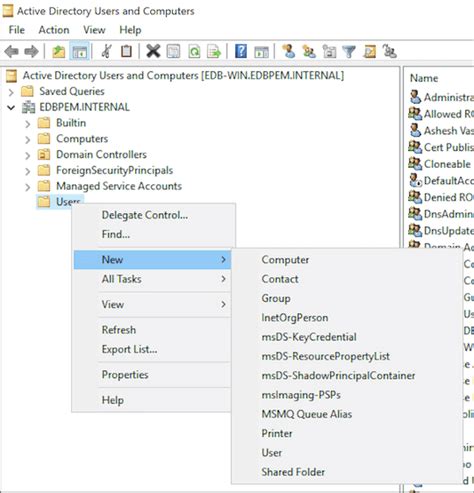Go up one level with folder icon
This screenshot has width=474, height=493.
point(59,52)
